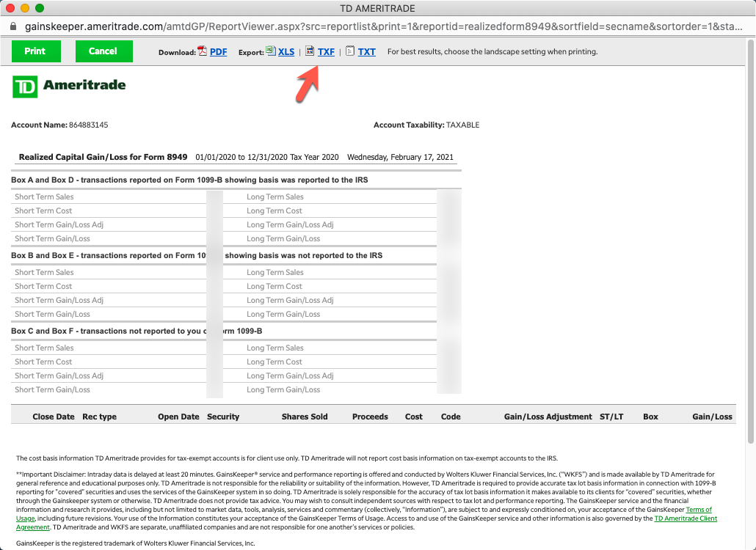The image size is (756, 550).
Task: Click the Box A and Box D heading
Action: 189,180
